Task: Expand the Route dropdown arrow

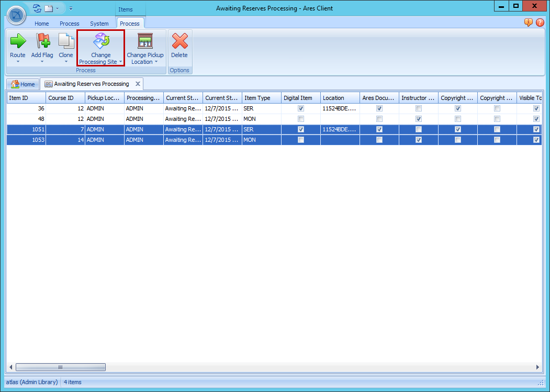Action: click(17, 62)
